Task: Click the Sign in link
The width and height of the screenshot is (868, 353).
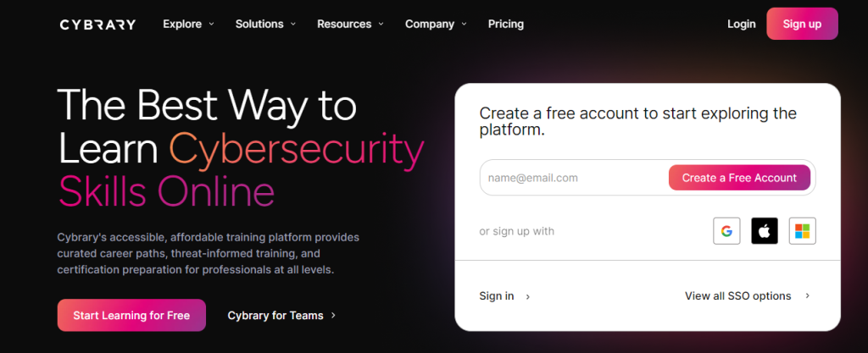Action: [497, 296]
